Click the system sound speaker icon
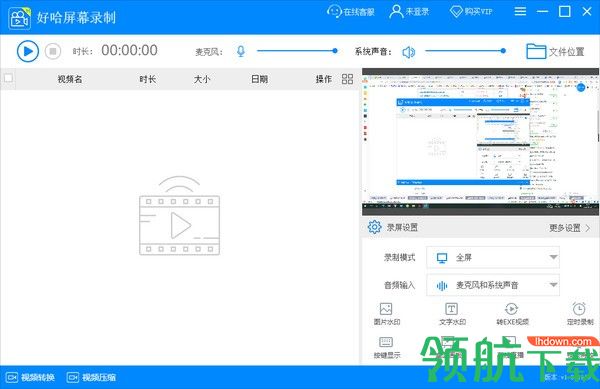Viewport: 600px width, 389px height. pos(409,52)
